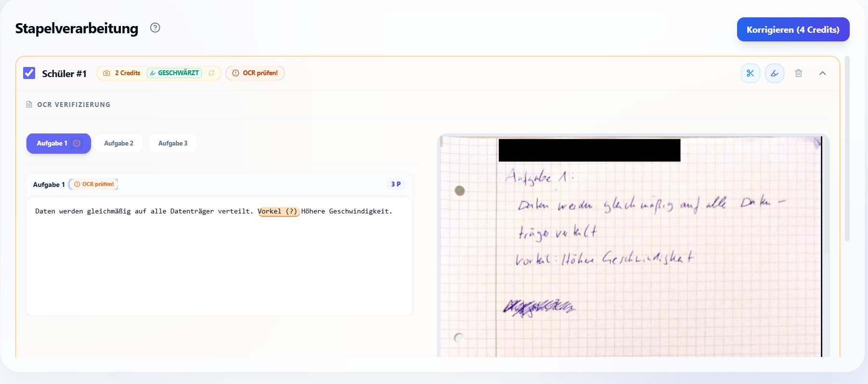This screenshot has height=384, width=868.
Task: Click the GESCHWÄRZT status badge
Action: pyautogui.click(x=174, y=73)
